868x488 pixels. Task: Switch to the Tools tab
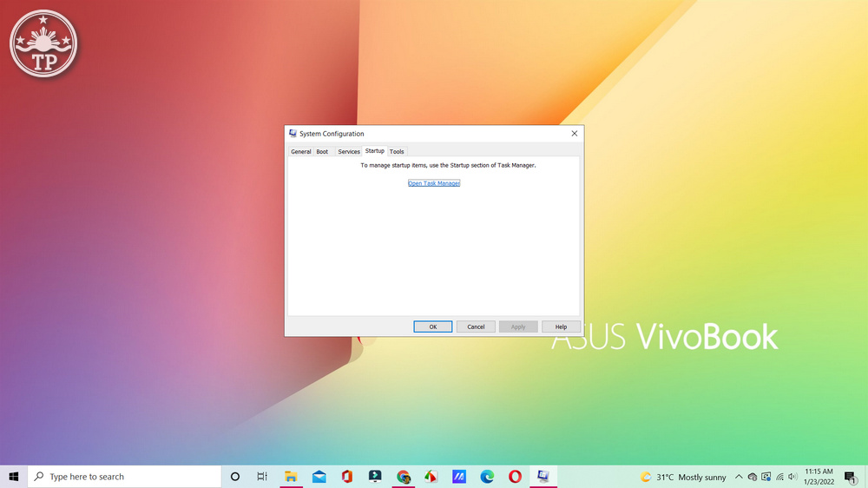[x=397, y=151]
